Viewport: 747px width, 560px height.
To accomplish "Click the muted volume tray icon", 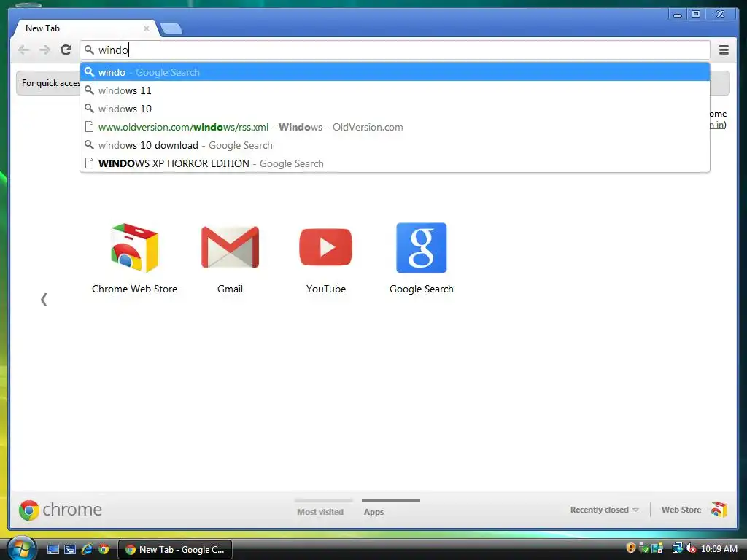I will tap(690, 548).
